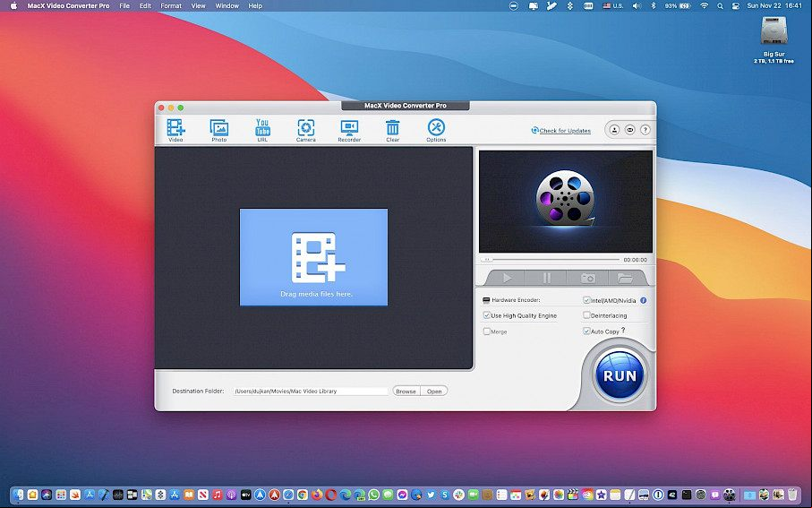Open the Edit menu
812x508 pixels.
pyautogui.click(x=146, y=5)
